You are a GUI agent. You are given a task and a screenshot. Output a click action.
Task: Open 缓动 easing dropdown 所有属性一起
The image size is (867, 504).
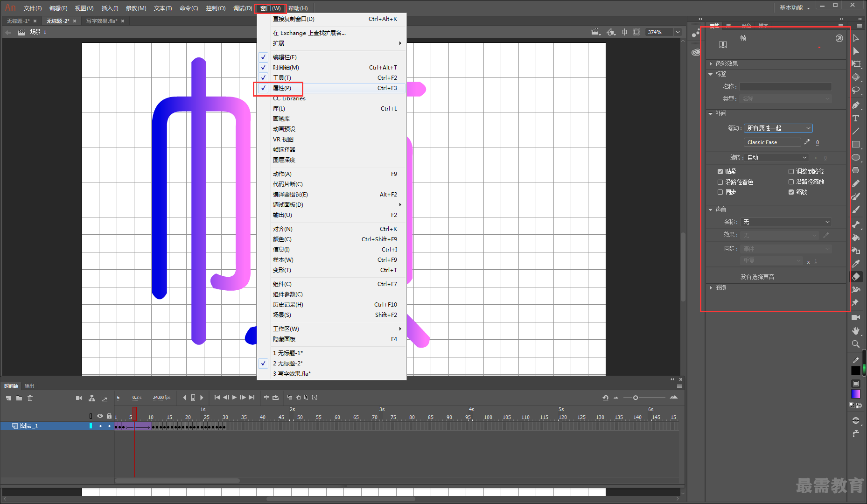[778, 128]
